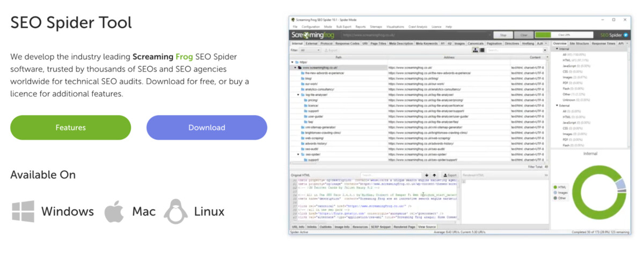
Task: Click the crawl progress bar
Action: click(x=564, y=35)
